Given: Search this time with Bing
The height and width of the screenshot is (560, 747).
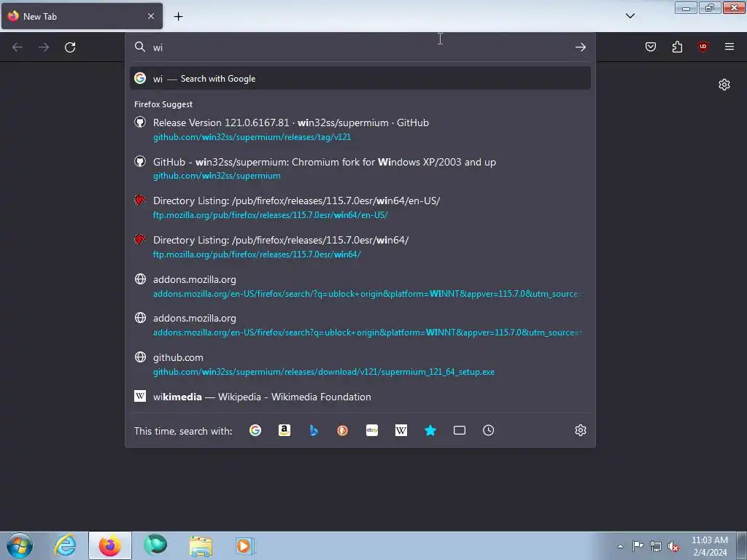Looking at the screenshot, I should [314, 430].
